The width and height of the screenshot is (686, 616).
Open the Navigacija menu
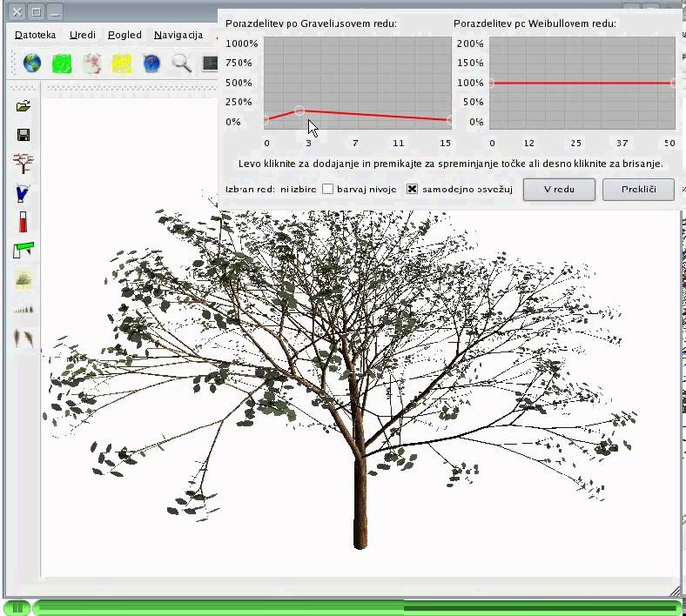click(x=178, y=35)
